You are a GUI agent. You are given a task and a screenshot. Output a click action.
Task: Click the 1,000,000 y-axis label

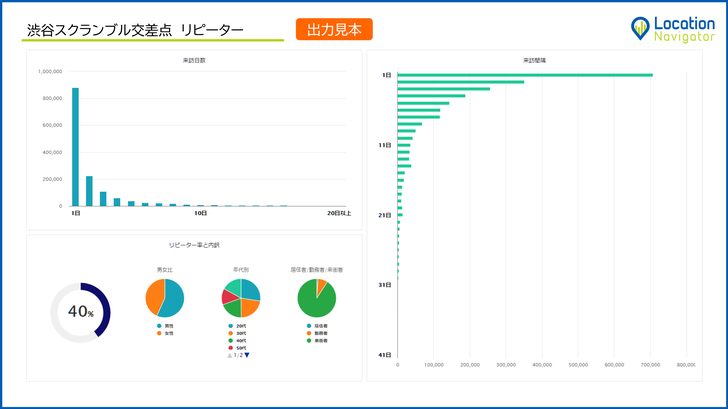(x=50, y=71)
